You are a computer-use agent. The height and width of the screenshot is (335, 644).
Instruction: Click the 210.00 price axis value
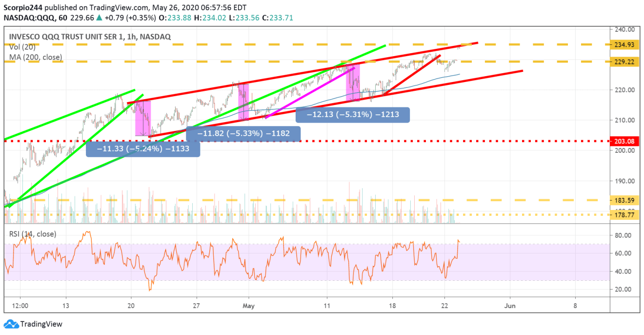(624, 120)
